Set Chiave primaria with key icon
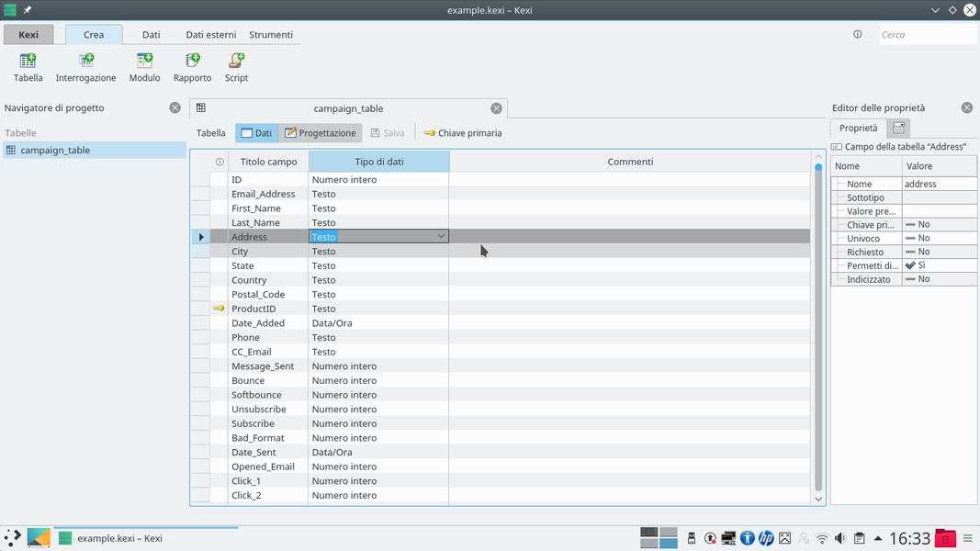 tap(462, 133)
